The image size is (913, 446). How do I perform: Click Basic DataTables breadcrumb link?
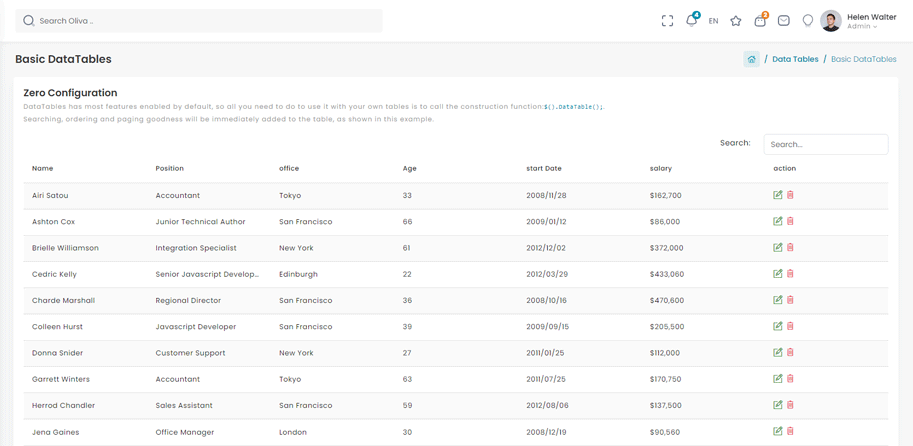pos(863,59)
